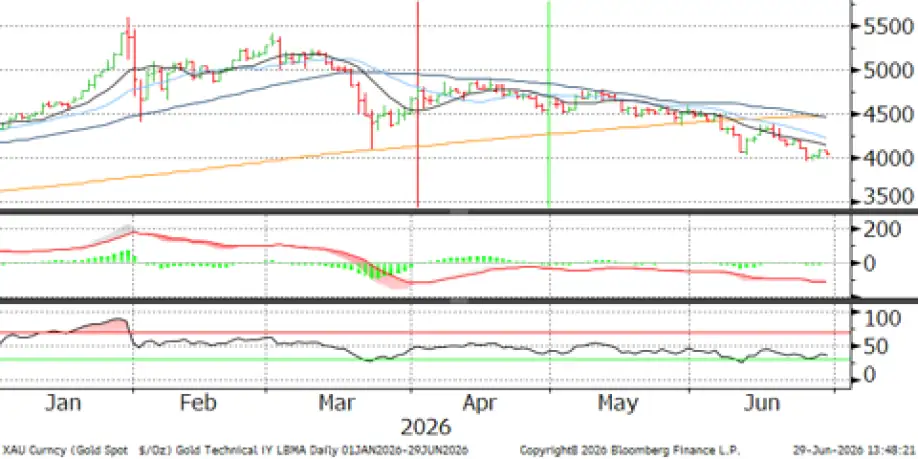
Task: Click the Bloomberg Finance copyright text
Action: [630, 450]
